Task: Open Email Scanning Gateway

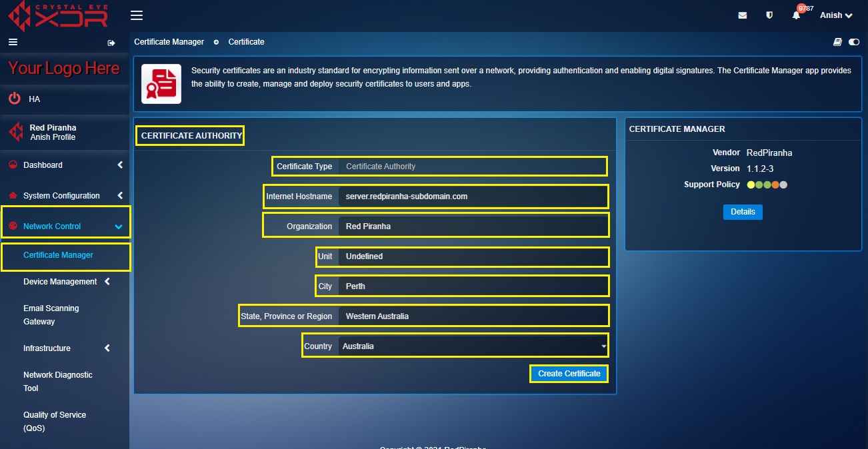Action: pyautogui.click(x=51, y=315)
